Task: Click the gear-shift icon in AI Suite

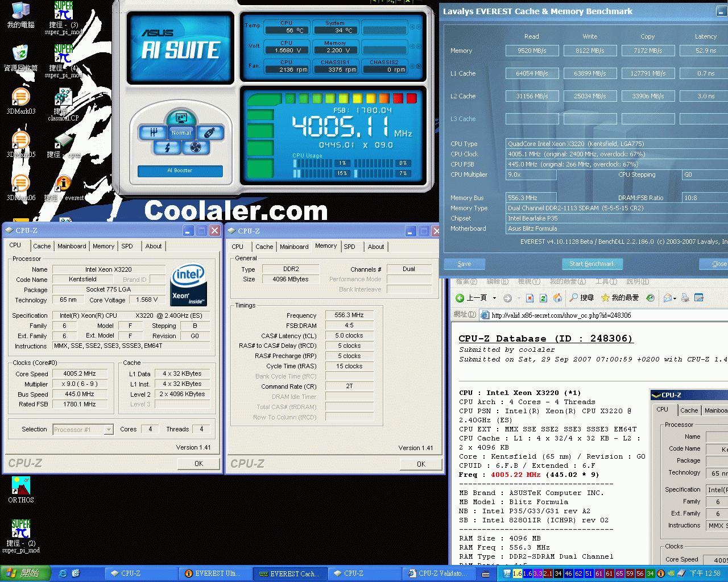Action: tap(153, 132)
